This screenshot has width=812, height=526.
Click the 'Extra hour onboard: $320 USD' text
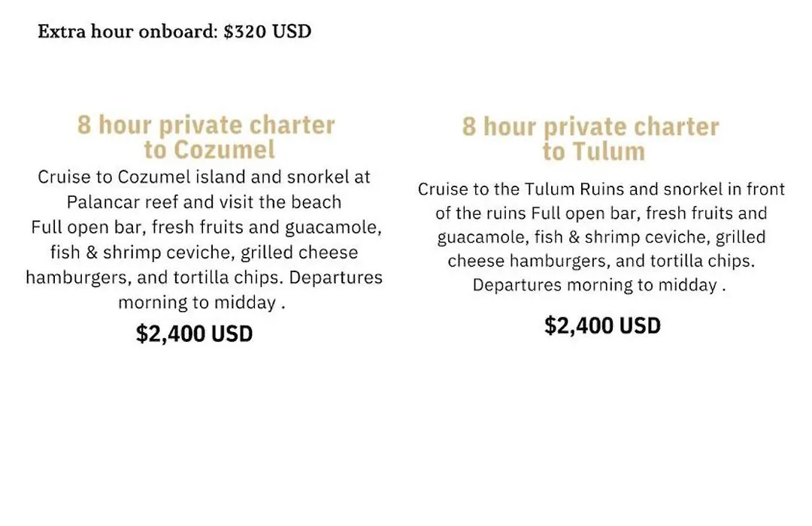pos(174,32)
